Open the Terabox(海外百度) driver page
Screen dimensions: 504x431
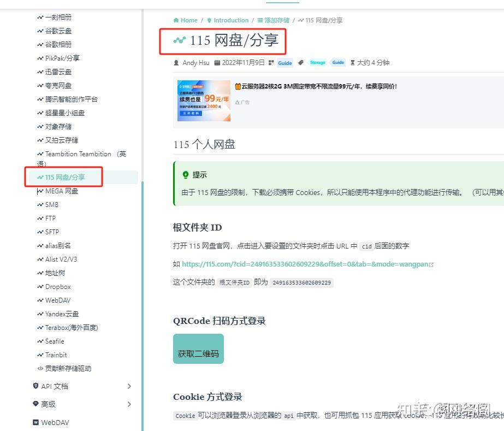point(72,327)
